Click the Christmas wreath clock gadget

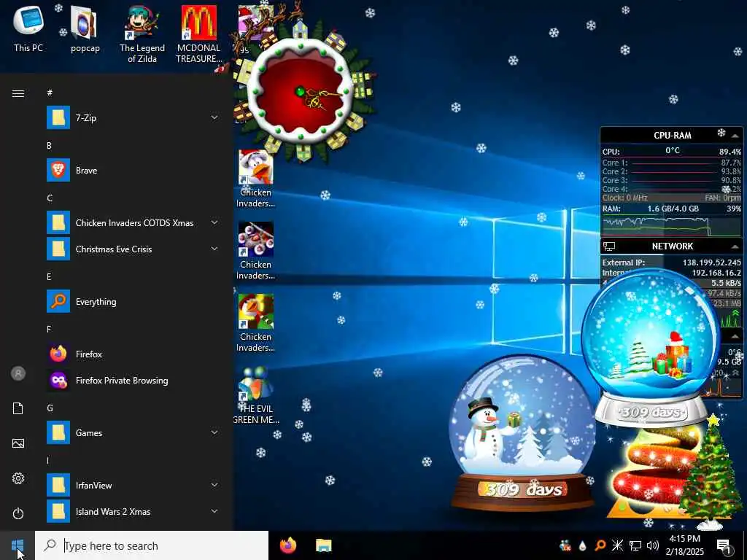coord(302,90)
